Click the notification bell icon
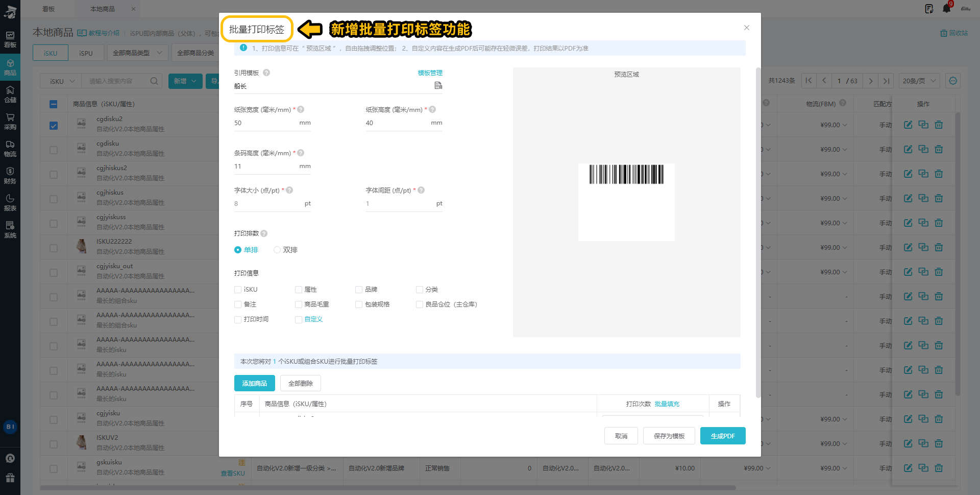The image size is (980, 495). 946,9
